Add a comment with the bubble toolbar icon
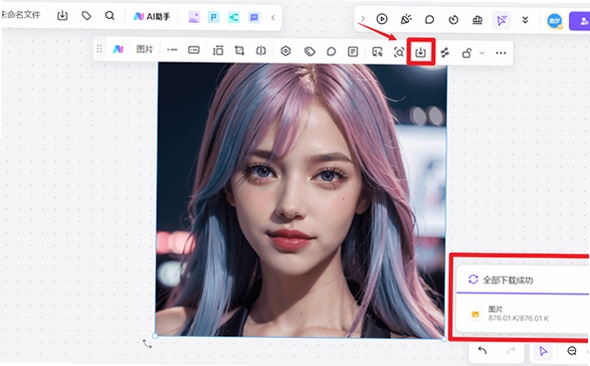The width and height of the screenshot is (590, 366). tap(331, 52)
